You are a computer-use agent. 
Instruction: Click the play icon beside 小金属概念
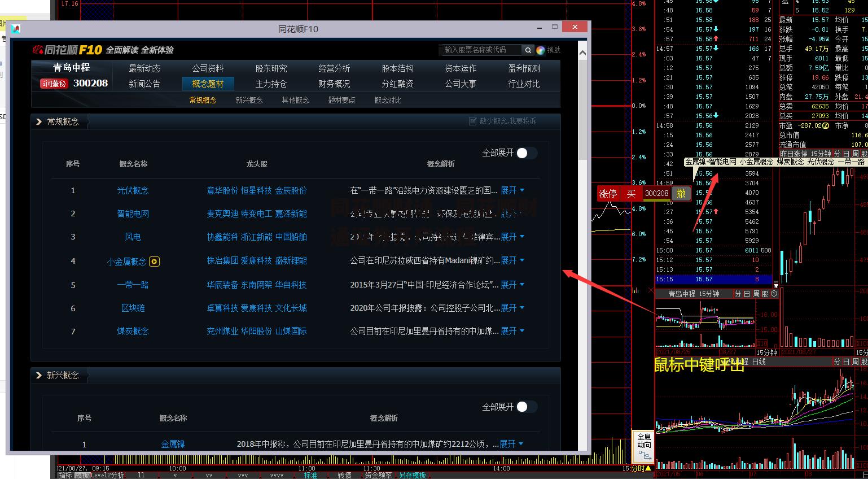tap(154, 262)
